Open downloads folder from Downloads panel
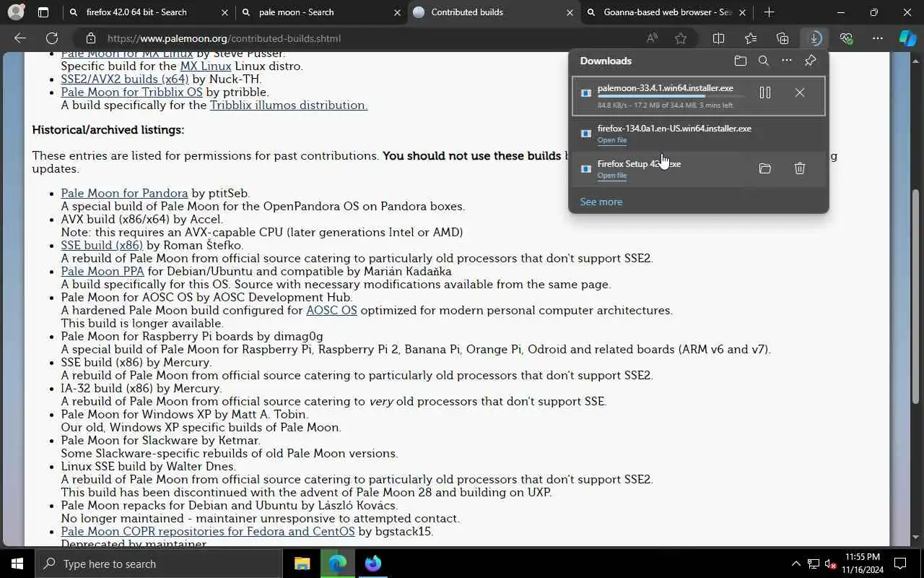 pyautogui.click(x=740, y=61)
